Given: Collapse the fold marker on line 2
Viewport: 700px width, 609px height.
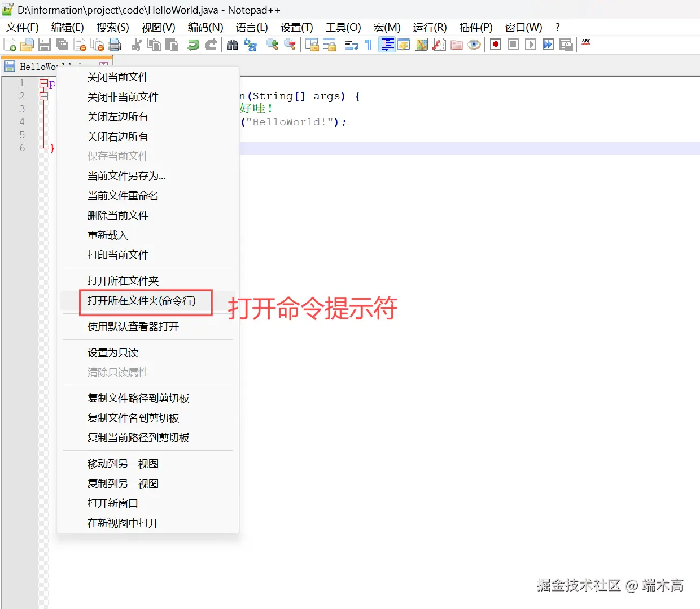Looking at the screenshot, I should [x=44, y=96].
